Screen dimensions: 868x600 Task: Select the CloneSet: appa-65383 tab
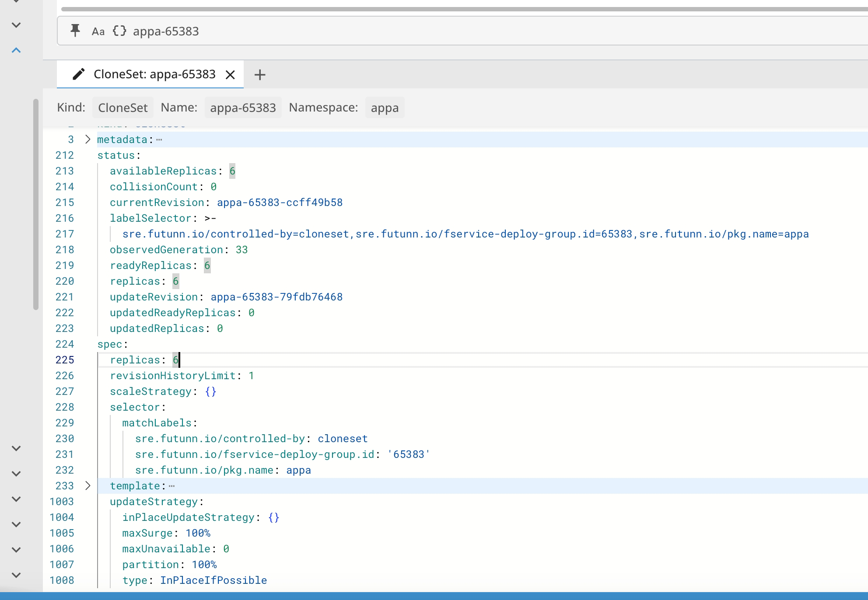point(150,74)
